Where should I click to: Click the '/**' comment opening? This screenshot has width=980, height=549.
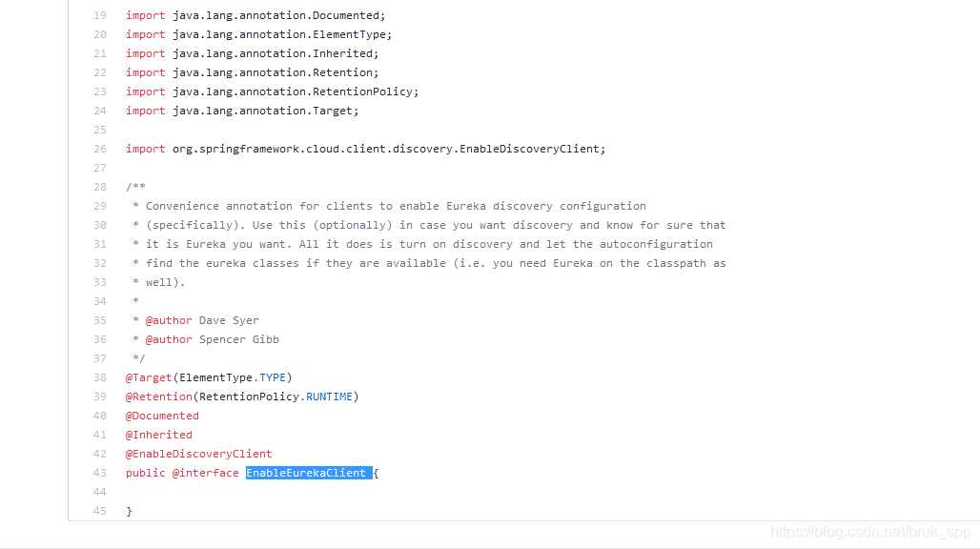click(135, 187)
